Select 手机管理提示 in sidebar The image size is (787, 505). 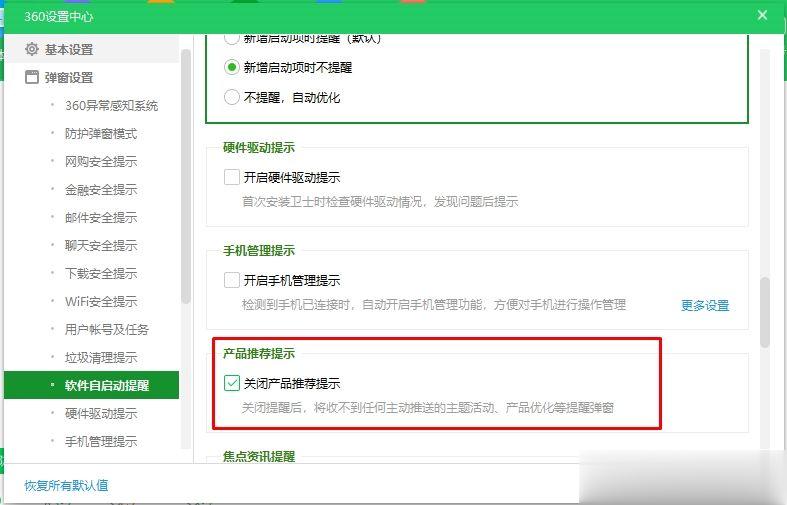coord(101,441)
